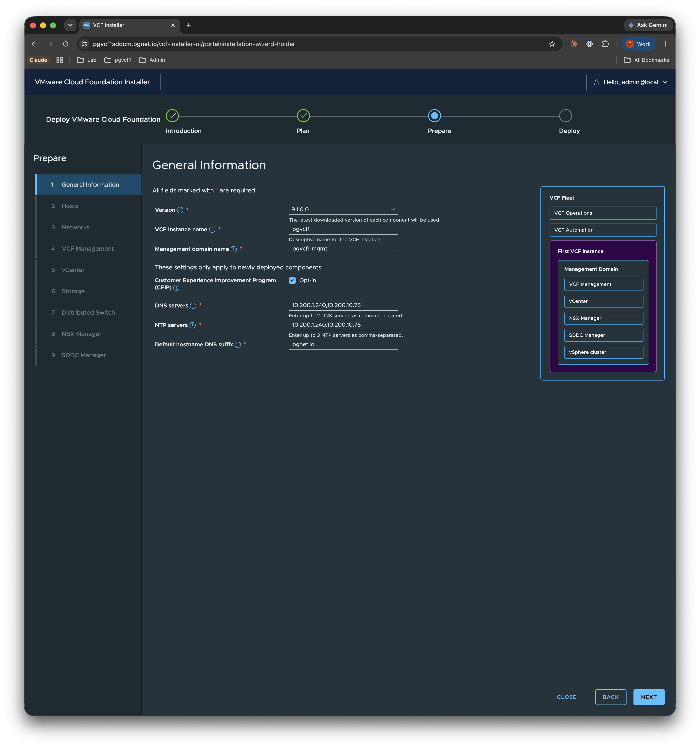Open a new browser tab with plus
This screenshot has height=748, width=700.
pyautogui.click(x=189, y=25)
